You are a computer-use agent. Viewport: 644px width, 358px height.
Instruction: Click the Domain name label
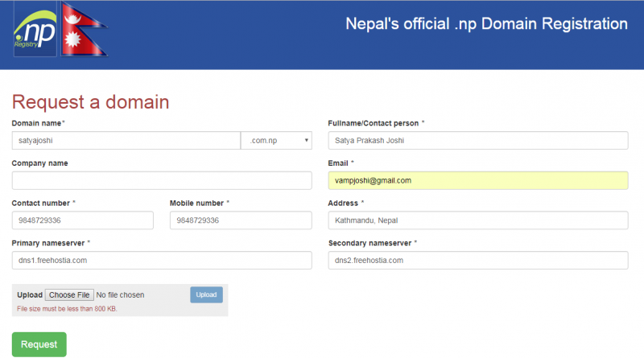pyautogui.click(x=36, y=123)
